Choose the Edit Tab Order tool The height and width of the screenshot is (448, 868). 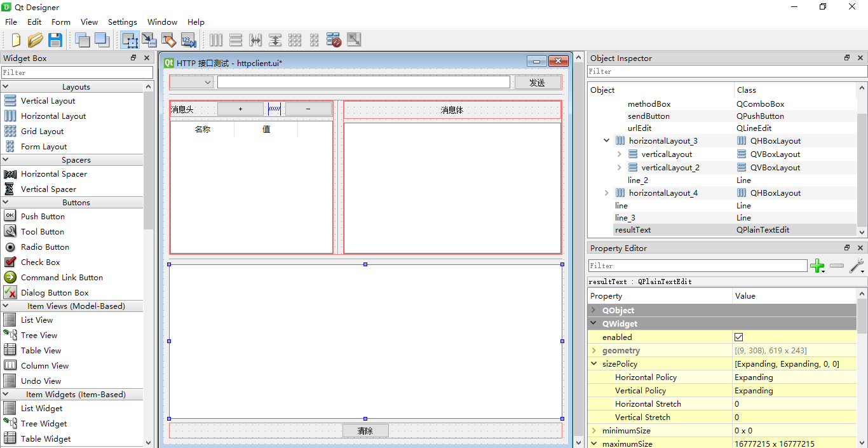pyautogui.click(x=188, y=40)
